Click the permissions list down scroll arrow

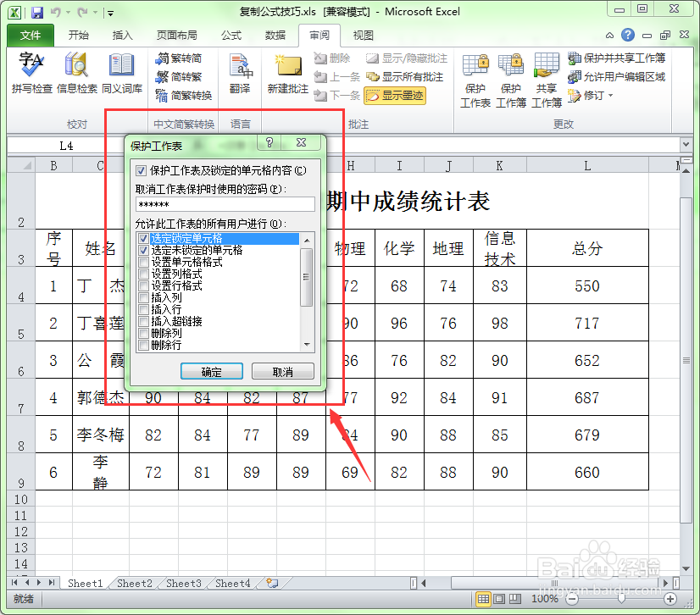(307, 345)
